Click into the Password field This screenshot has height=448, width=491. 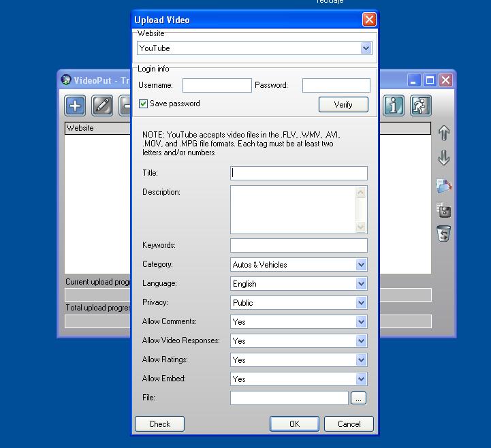(336, 86)
